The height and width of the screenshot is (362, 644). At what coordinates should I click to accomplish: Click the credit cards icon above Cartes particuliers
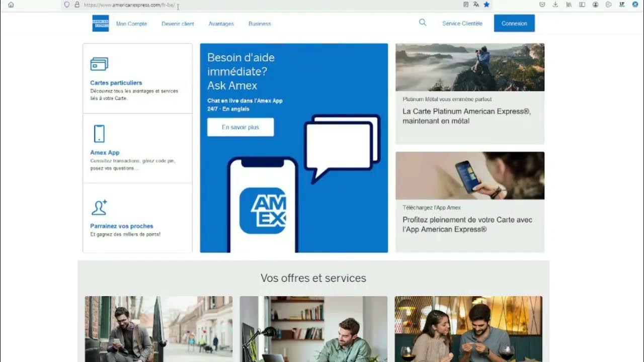click(99, 64)
